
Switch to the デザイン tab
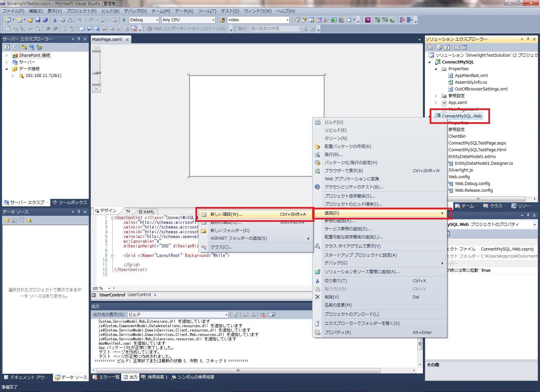pyautogui.click(x=106, y=211)
